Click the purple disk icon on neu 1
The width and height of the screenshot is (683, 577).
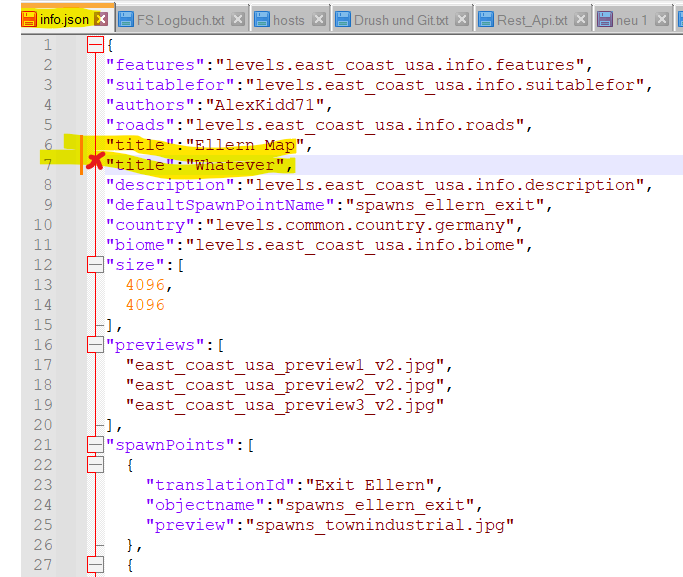[605, 20]
